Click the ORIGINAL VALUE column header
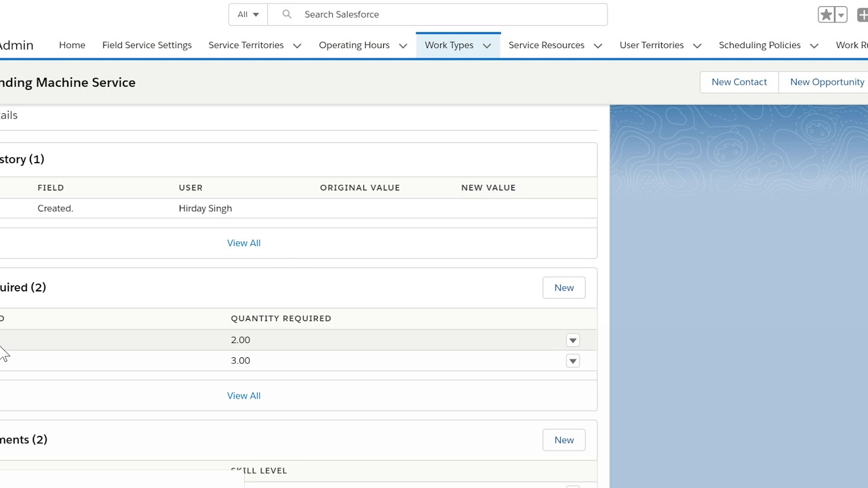868x488 pixels. (360, 188)
